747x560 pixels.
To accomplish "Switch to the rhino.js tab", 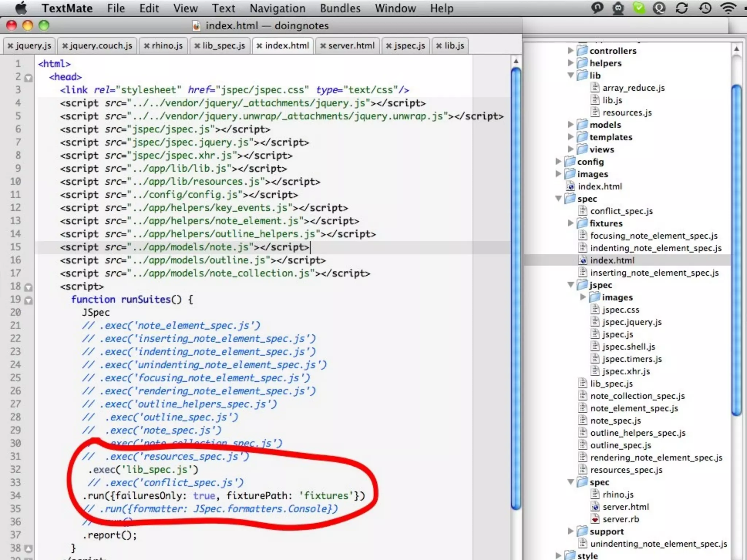I will click(x=163, y=46).
